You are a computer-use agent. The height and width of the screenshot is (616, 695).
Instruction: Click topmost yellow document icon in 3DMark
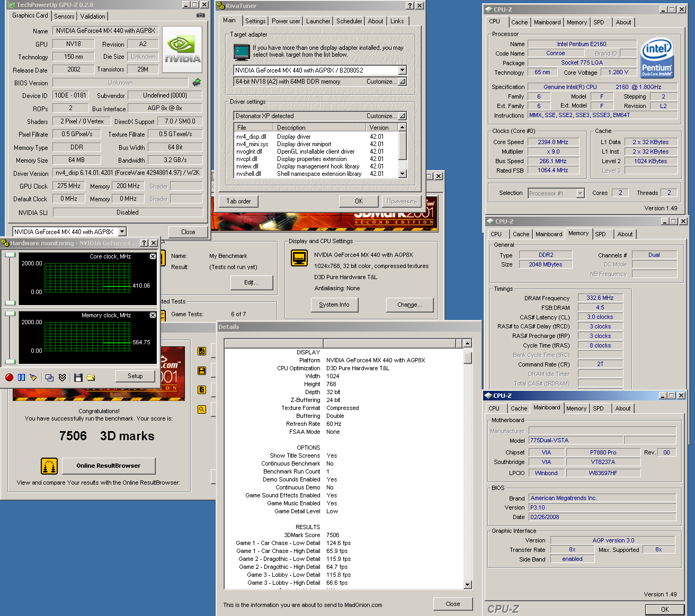202,351
